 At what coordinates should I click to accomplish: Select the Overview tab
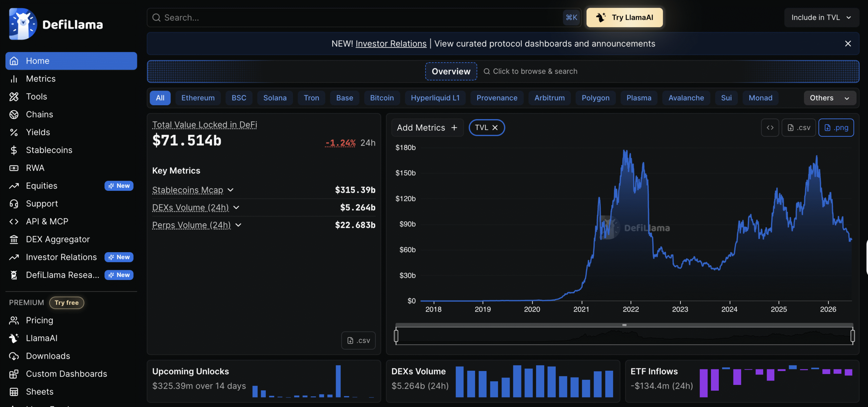point(451,71)
